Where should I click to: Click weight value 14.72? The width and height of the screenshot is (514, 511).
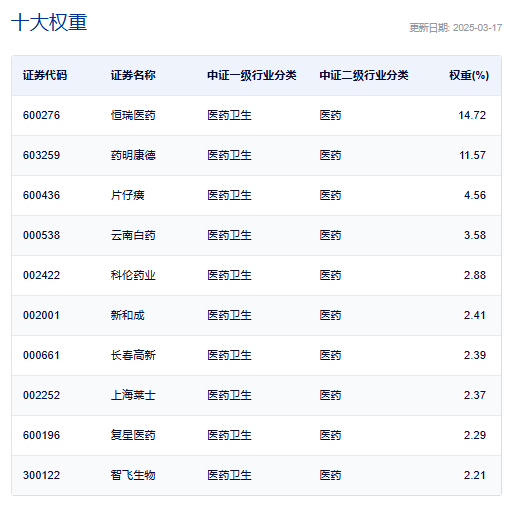pyautogui.click(x=472, y=115)
